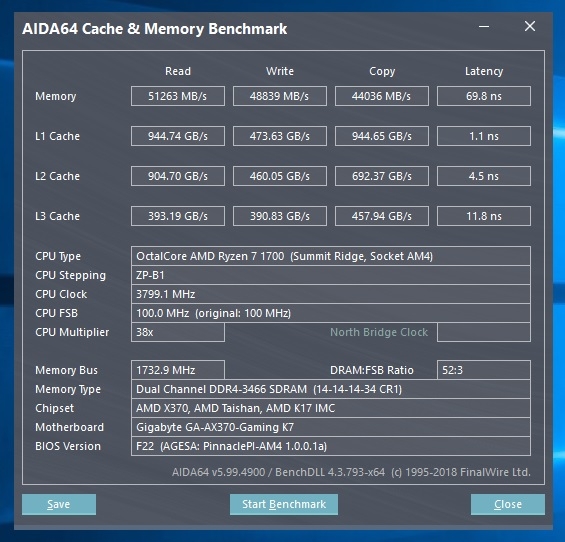Click the North Bridge Clock label
Viewport: 565px width, 542px height.
379,332
